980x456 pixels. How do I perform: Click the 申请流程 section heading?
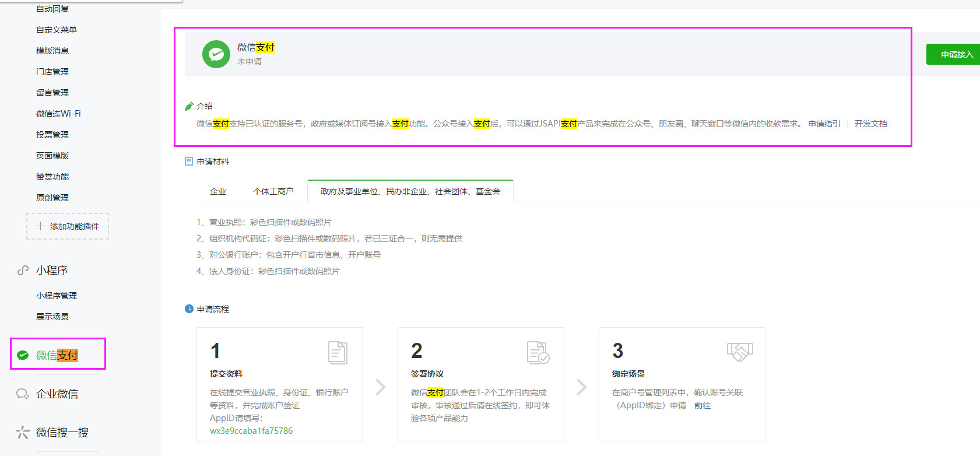[213, 309]
